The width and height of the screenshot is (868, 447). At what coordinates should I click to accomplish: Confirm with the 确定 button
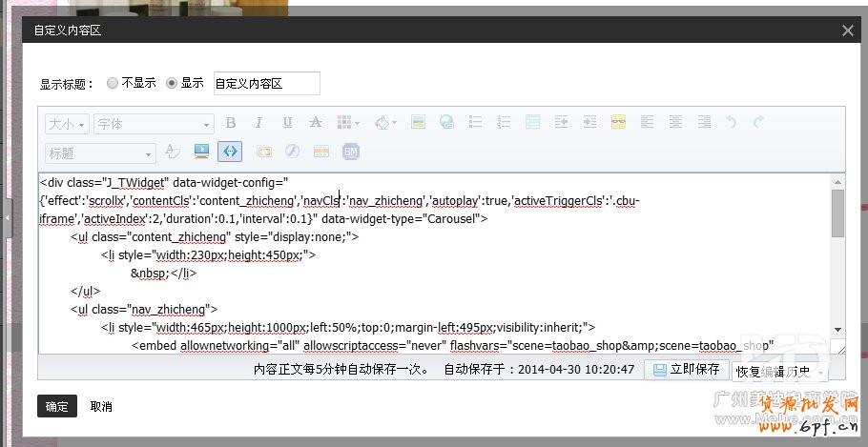pos(56,406)
